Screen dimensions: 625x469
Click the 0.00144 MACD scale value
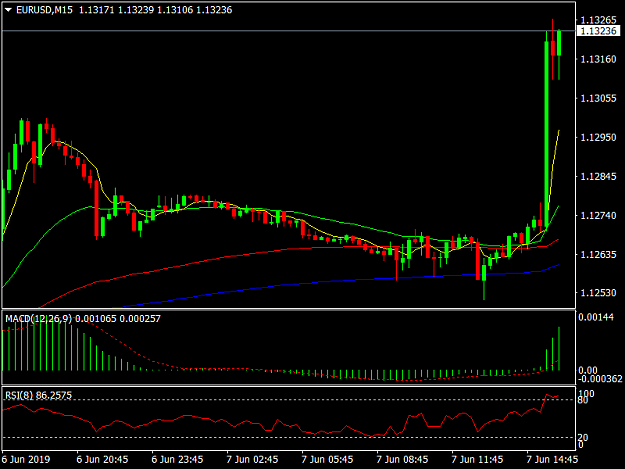pos(596,318)
